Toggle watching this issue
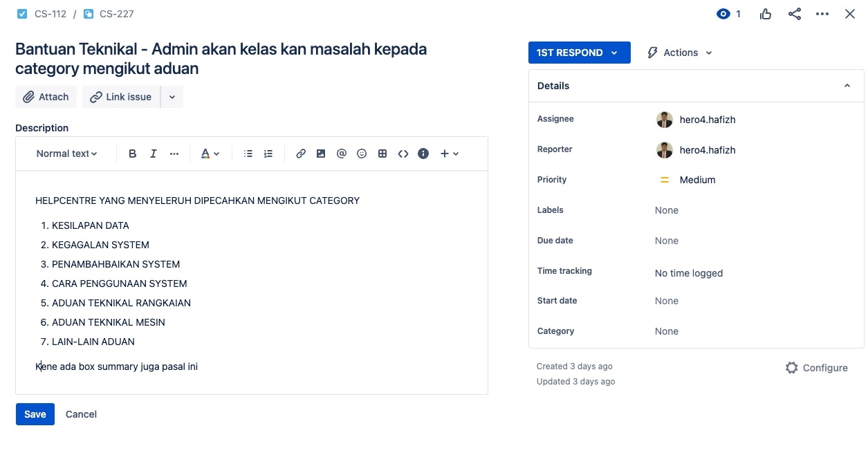Viewport: 868px width, 455px height. point(728,14)
